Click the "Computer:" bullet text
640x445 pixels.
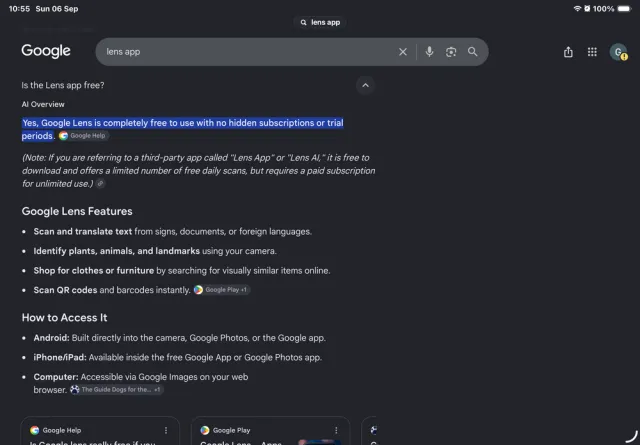click(x=141, y=383)
